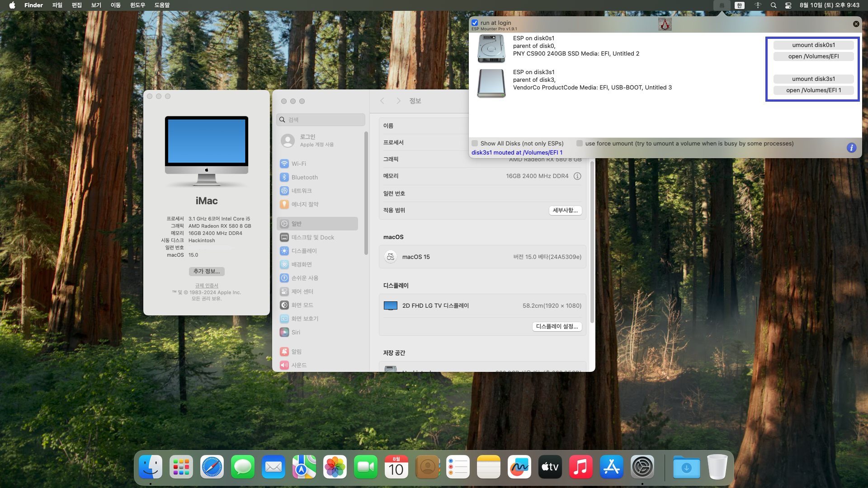Open 보기 menu
868x488 pixels.
pyautogui.click(x=96, y=5)
